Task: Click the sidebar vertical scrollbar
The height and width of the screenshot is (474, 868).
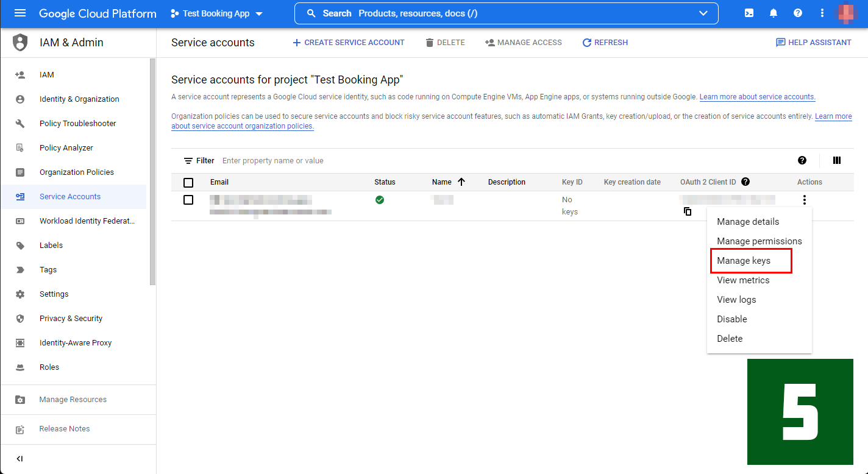Action: point(153,172)
